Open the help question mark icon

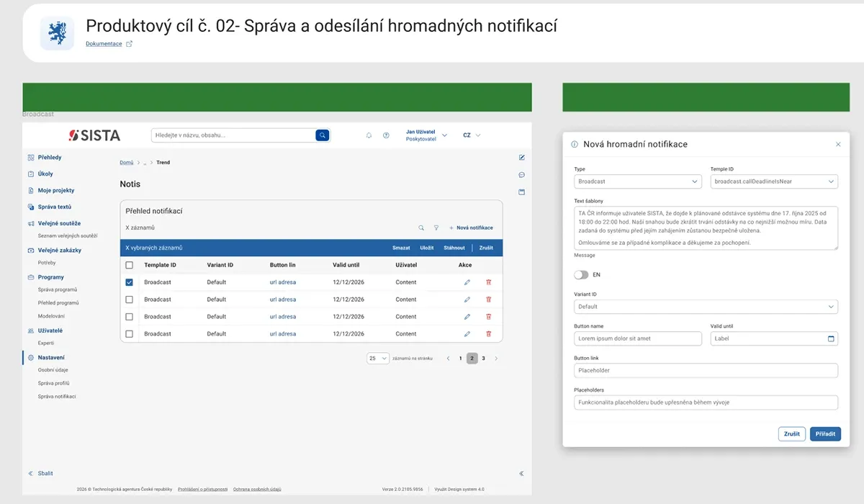pyautogui.click(x=386, y=135)
